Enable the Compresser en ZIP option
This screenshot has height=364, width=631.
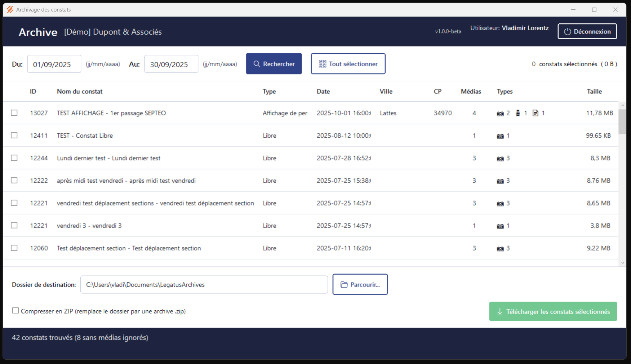pos(15,311)
